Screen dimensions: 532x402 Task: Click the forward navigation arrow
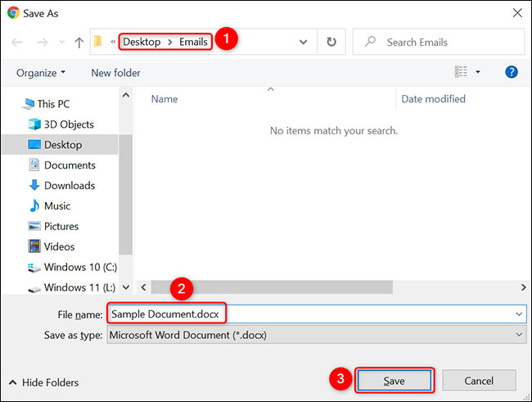tap(43, 42)
